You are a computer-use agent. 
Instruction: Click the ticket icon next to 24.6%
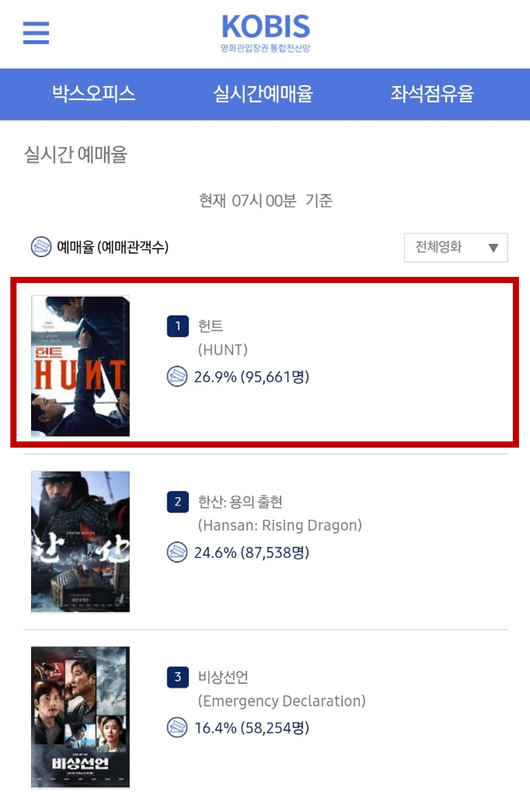tap(177, 553)
